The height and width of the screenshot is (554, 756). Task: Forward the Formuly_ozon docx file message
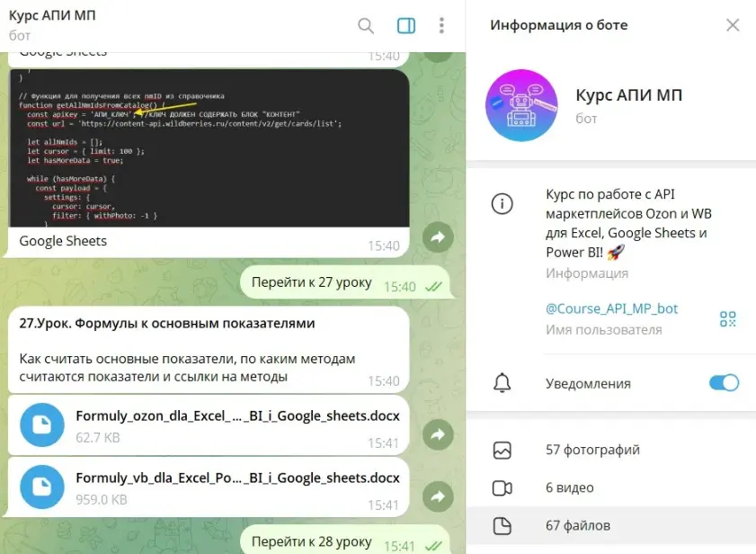[438, 434]
